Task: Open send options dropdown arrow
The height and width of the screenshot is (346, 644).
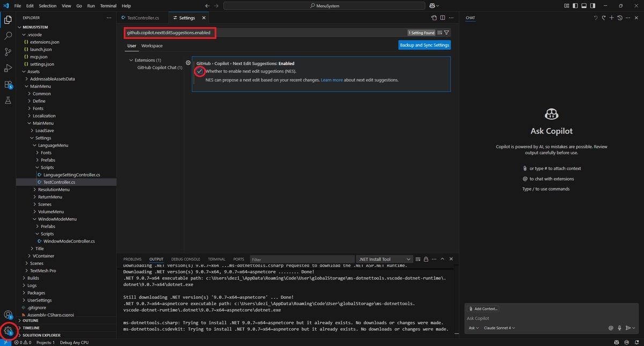Action: point(634,328)
